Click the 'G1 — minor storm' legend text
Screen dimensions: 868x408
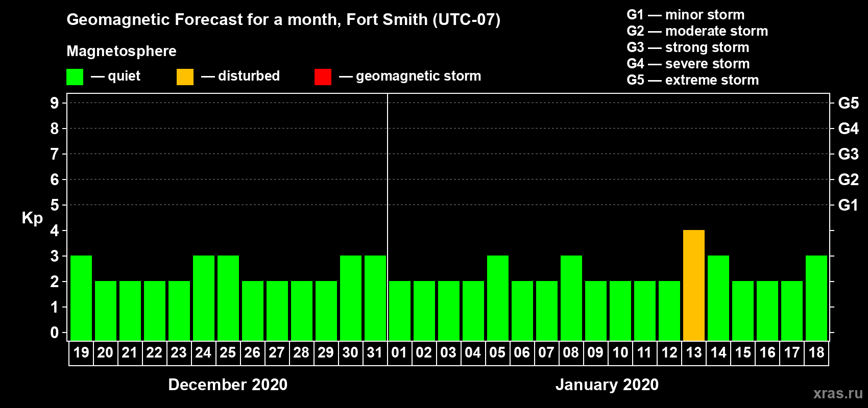686,15
